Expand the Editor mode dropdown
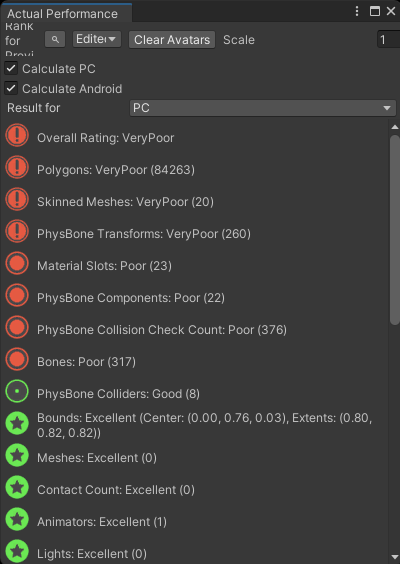Image resolution: width=400 pixels, height=564 pixels. (x=97, y=39)
